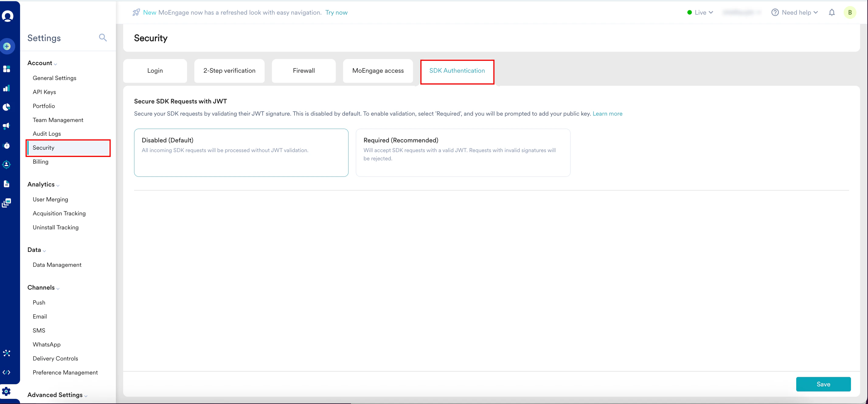
Task: Open Team Management in settings menu
Action: pyautogui.click(x=58, y=120)
